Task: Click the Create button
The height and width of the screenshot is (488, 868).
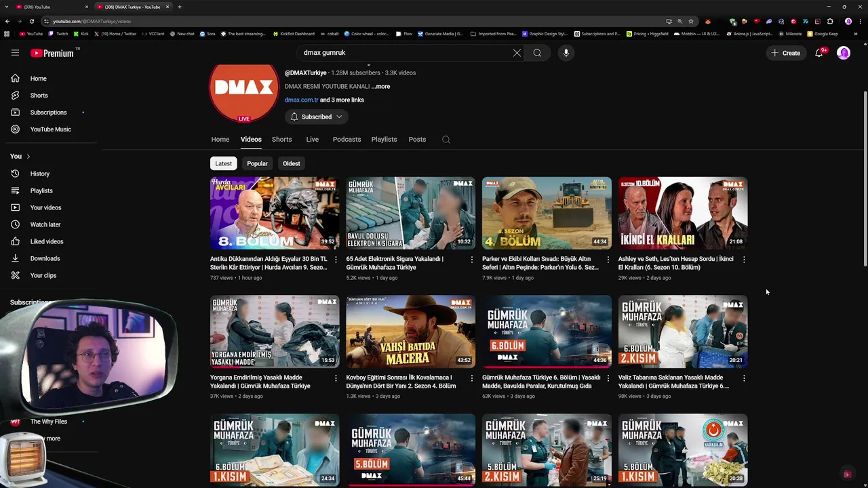Action: pyautogui.click(x=786, y=53)
